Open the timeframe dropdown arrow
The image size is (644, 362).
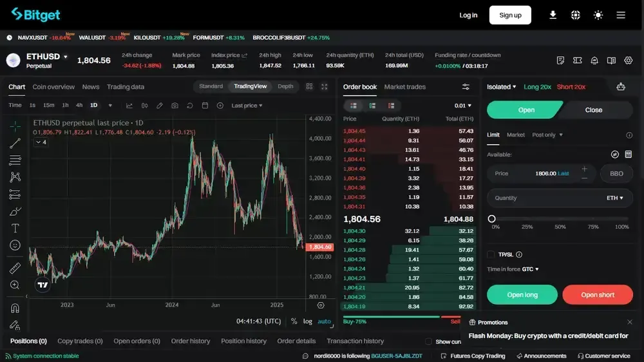[x=110, y=106]
